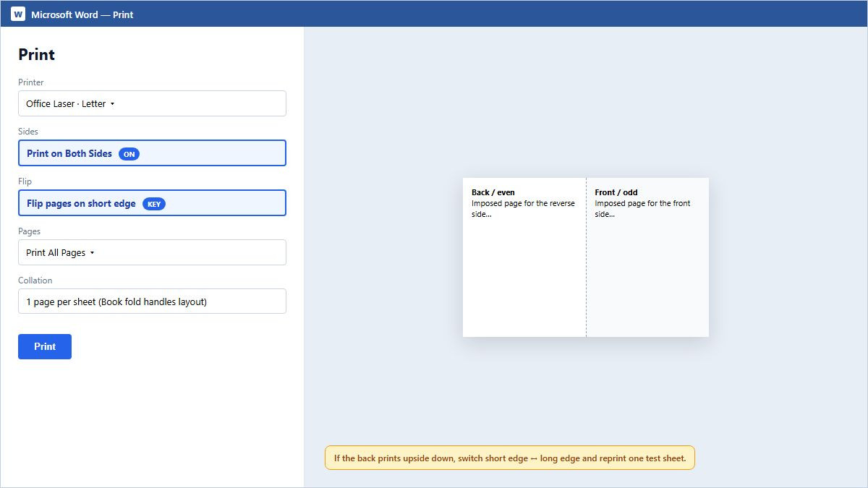Click the Pages label

(30, 231)
